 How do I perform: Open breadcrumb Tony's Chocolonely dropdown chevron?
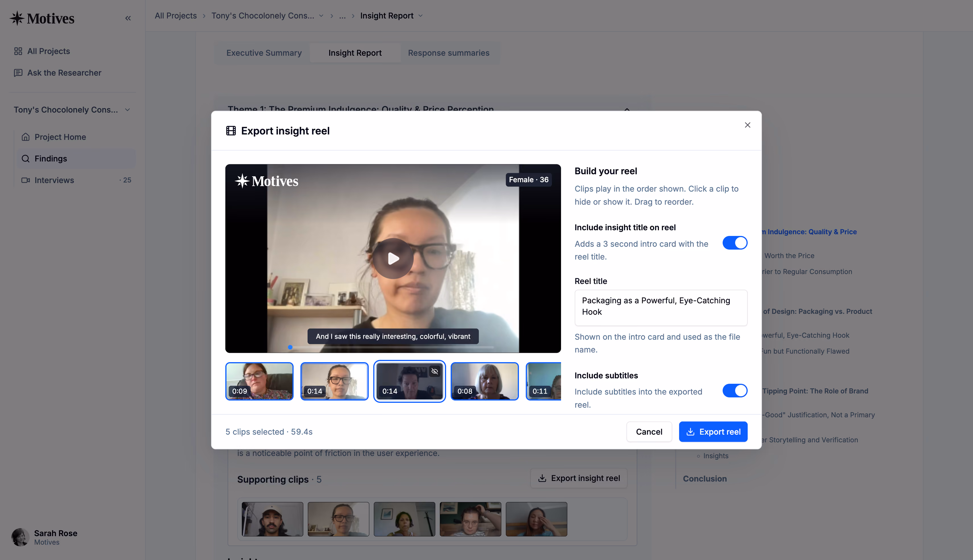[x=321, y=16]
